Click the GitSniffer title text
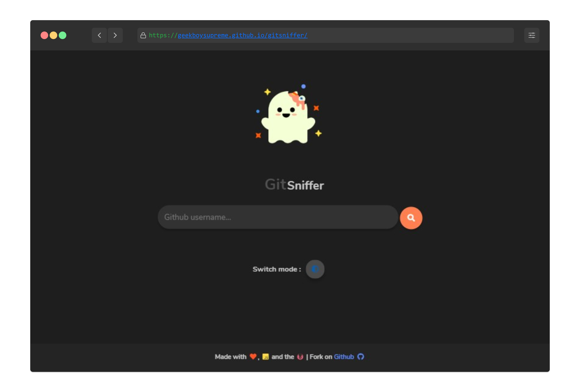580x392 pixels. 294,185
